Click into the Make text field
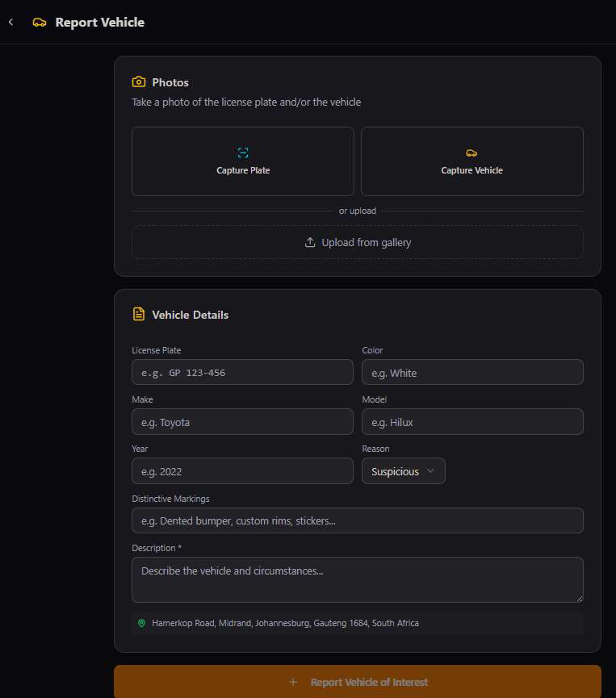Screen dimensions: 616x698 (242, 421)
